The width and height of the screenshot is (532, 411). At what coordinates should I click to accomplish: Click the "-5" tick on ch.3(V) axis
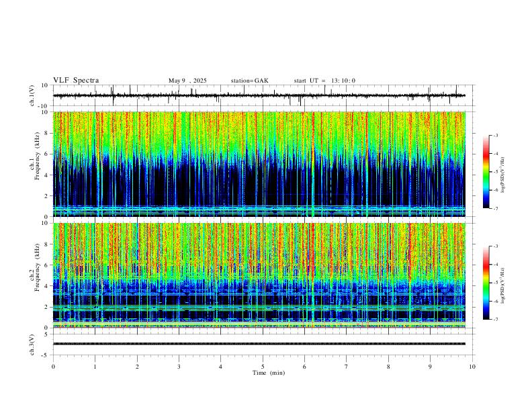[46, 355]
